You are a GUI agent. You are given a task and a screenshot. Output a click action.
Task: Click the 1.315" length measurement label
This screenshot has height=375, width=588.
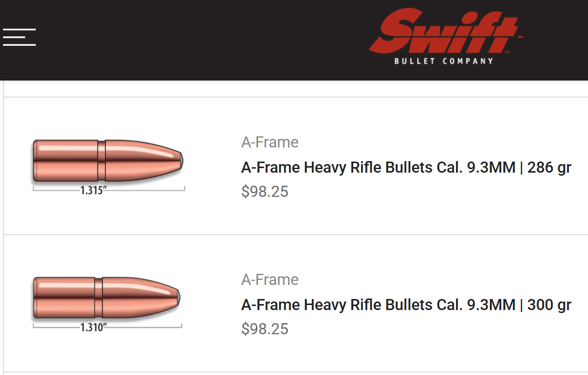(x=94, y=191)
